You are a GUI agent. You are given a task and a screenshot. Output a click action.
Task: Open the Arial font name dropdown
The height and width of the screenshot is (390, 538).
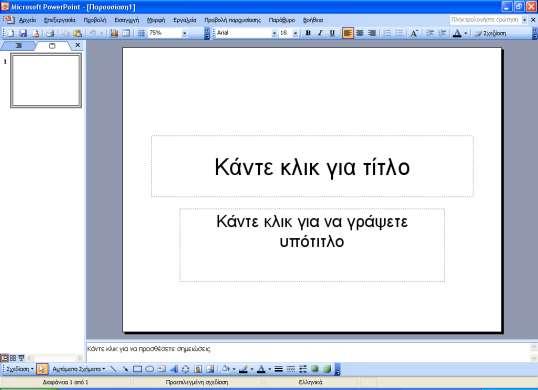pyautogui.click(x=274, y=33)
